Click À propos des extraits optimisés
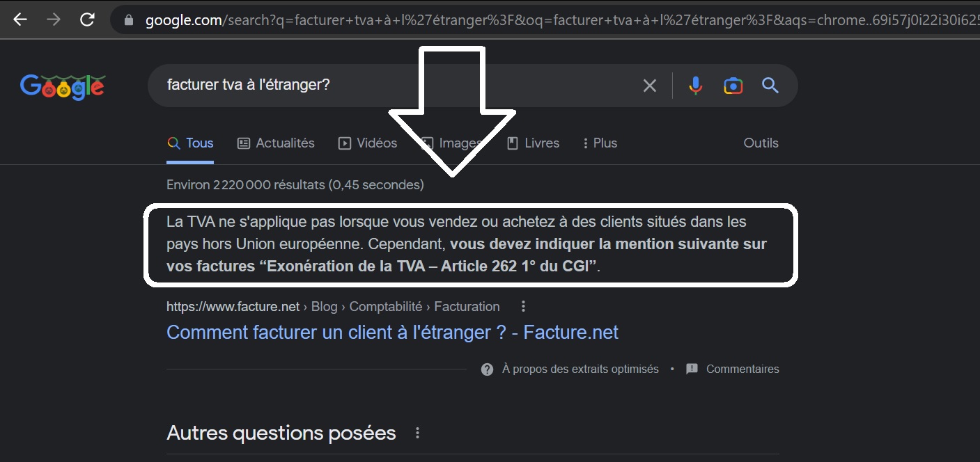The image size is (980, 462). click(580, 369)
